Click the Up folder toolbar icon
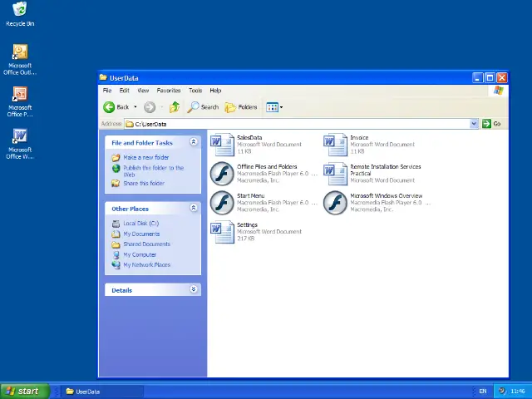Image resolution: width=532 pixels, height=399 pixels. [x=175, y=106]
